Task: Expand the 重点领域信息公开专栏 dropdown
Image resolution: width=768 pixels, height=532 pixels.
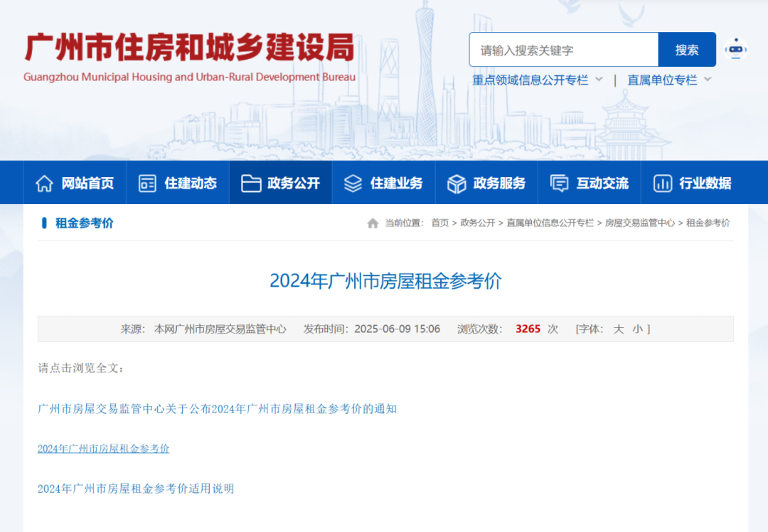Action: [x=599, y=80]
